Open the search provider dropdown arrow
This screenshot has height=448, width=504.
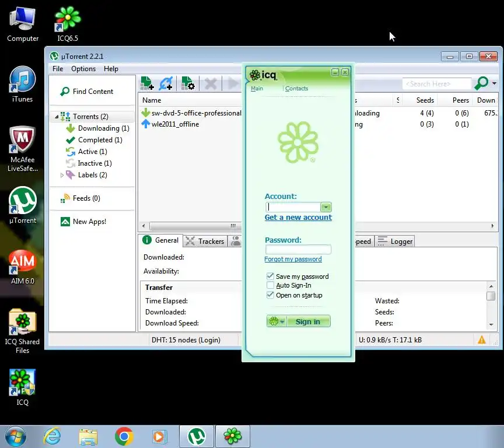coord(494,83)
